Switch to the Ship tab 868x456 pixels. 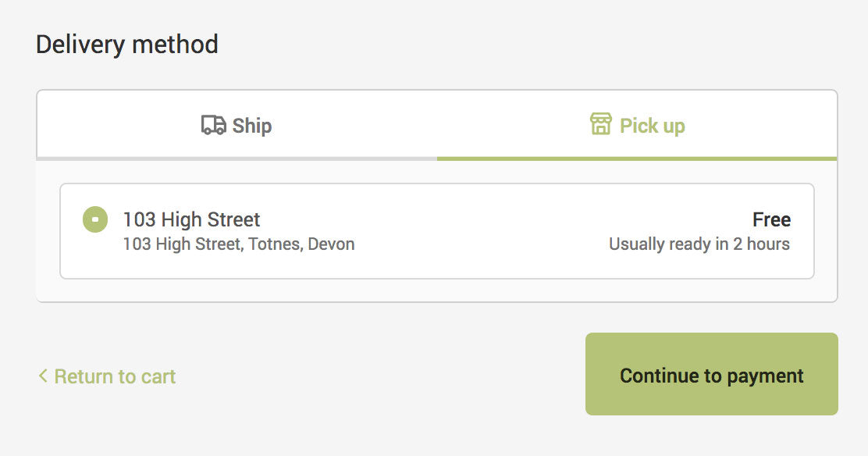[237, 126]
